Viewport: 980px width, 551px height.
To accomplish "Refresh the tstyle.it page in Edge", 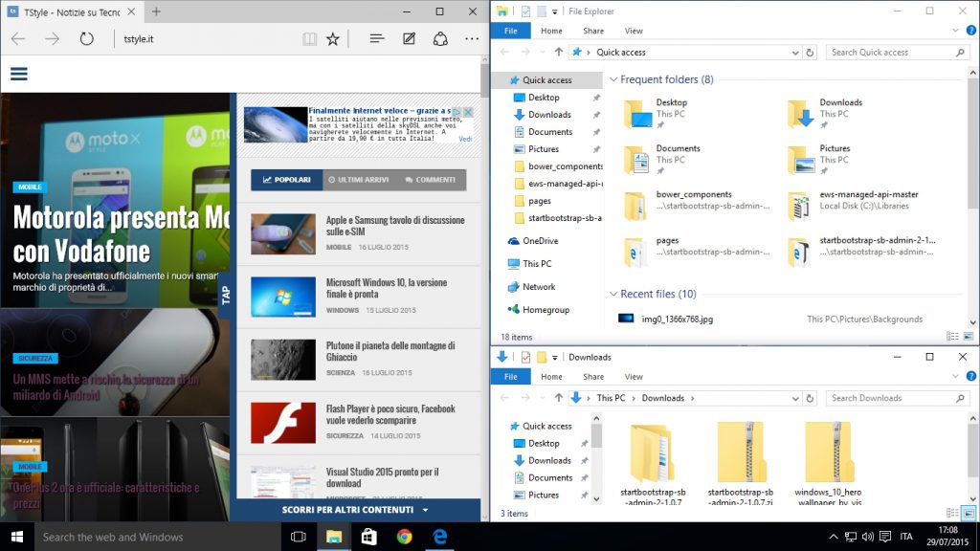I will [86, 38].
